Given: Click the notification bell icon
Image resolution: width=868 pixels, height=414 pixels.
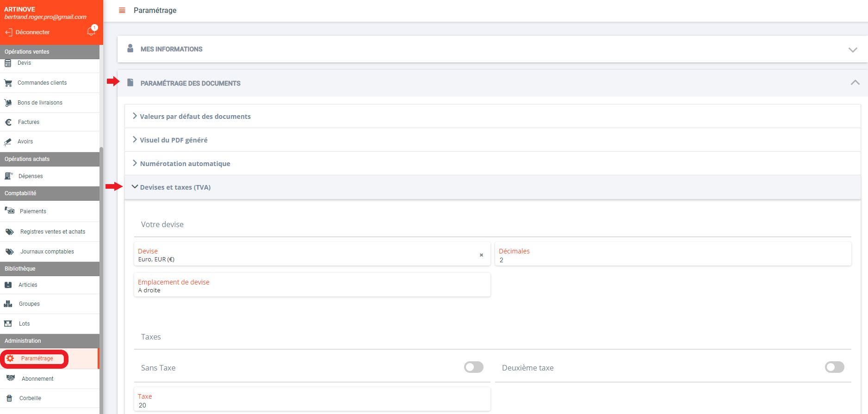Looking at the screenshot, I should pyautogui.click(x=91, y=31).
